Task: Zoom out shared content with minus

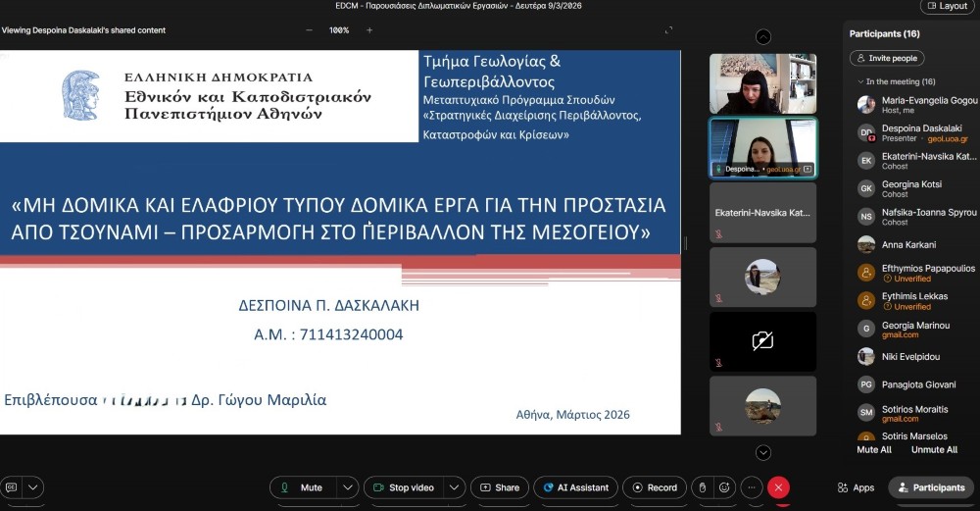Action: [x=310, y=30]
